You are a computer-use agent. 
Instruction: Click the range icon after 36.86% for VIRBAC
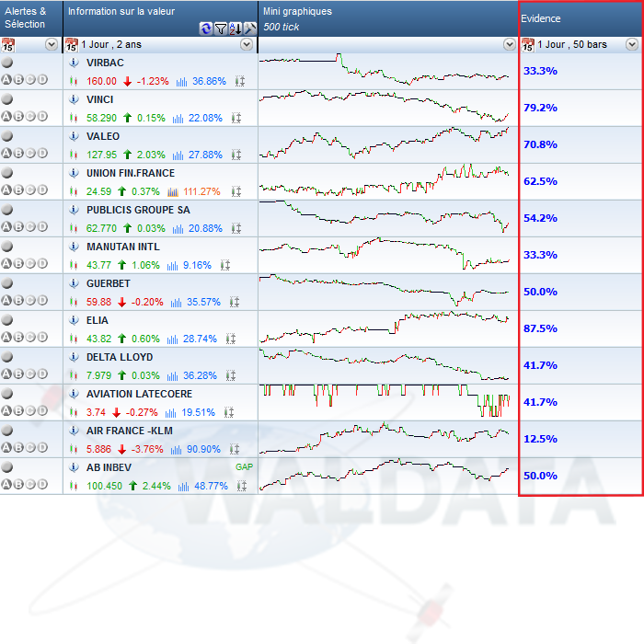click(x=240, y=81)
